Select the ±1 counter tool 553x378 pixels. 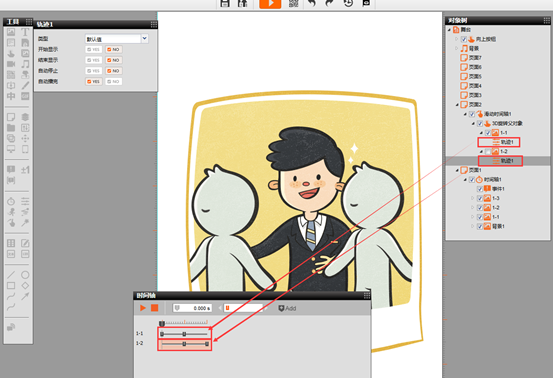tap(25, 170)
